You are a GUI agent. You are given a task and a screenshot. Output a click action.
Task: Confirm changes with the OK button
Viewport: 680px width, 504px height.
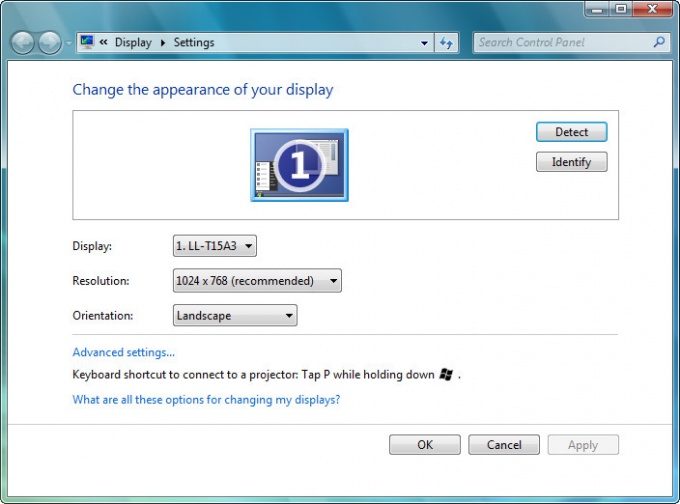click(x=425, y=445)
